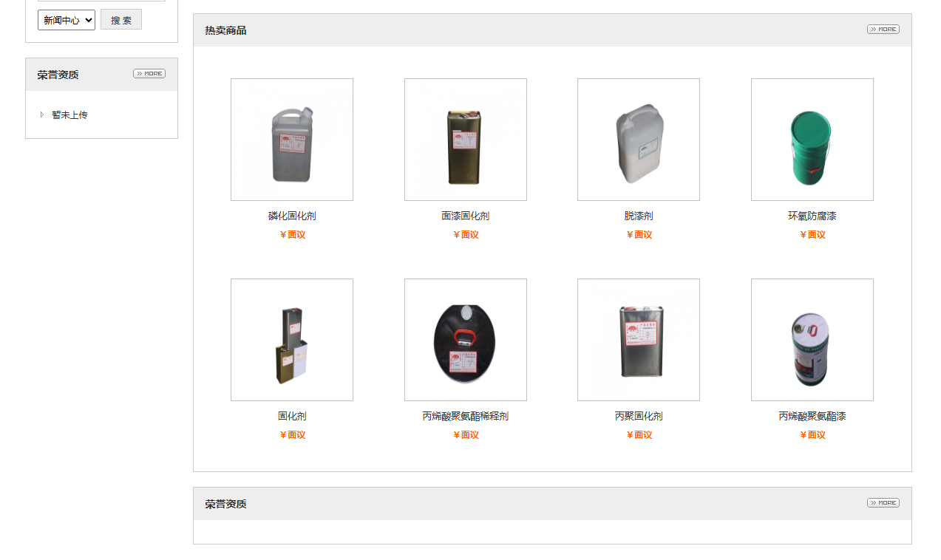Click 暂未上传 item in sidebar
Viewport: 941px width, 560px height.
(69, 115)
